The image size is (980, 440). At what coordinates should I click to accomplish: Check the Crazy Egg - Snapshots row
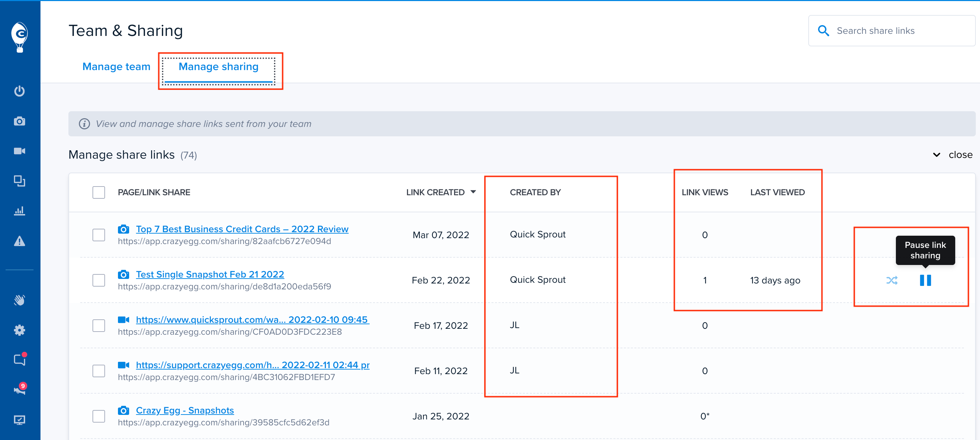point(99,416)
